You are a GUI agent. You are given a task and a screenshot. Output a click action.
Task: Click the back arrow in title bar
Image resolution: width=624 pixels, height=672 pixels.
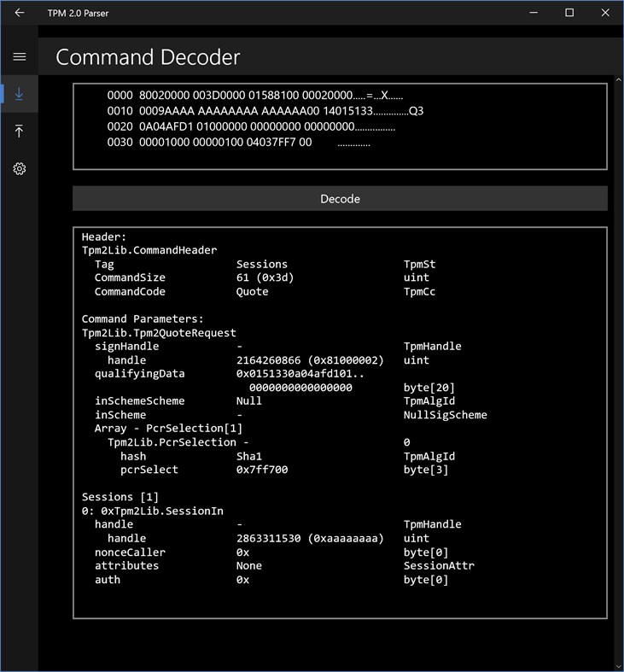(x=20, y=13)
